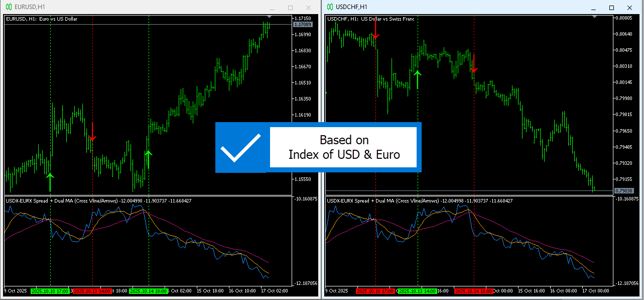Image resolution: width=644 pixels, height=300 pixels.
Task: Click -12.187056 indicator scale value in EURUSD window
Action: tap(306, 283)
